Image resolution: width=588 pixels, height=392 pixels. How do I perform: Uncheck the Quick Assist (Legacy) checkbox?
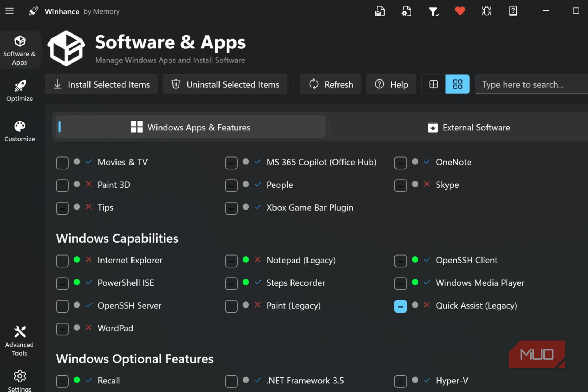click(400, 306)
